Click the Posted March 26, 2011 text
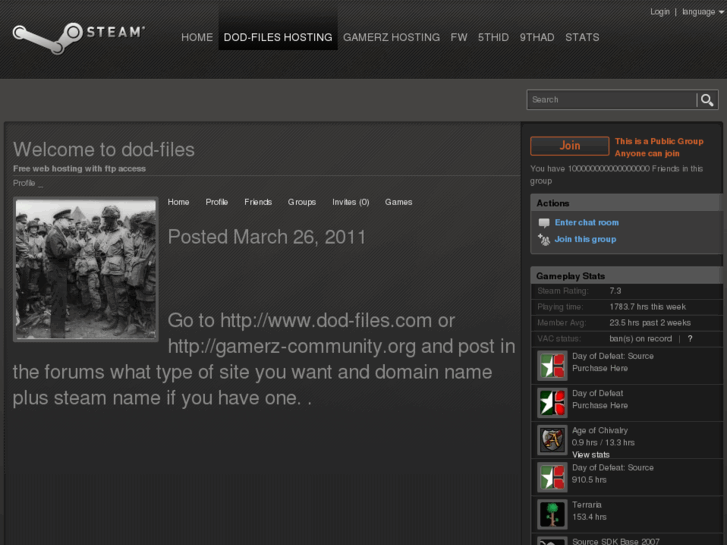Viewport: 727px width, 545px height. tap(267, 237)
